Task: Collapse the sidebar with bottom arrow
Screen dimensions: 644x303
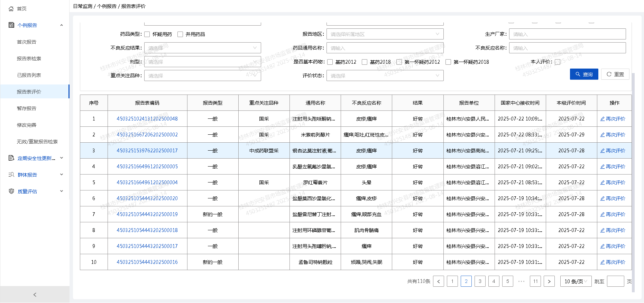Action: [35, 295]
